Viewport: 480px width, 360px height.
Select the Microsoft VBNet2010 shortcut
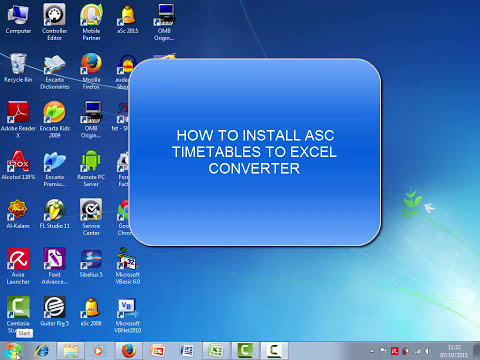[x=128, y=315]
